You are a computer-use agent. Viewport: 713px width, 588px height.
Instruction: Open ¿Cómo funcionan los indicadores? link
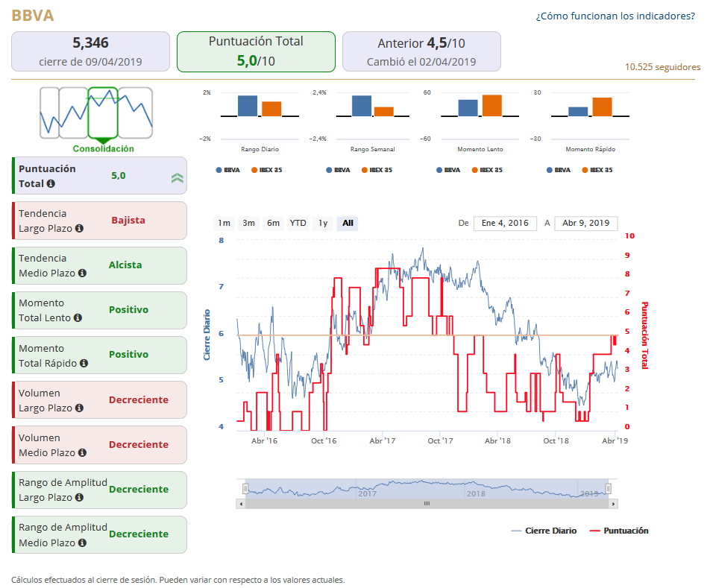tap(615, 16)
